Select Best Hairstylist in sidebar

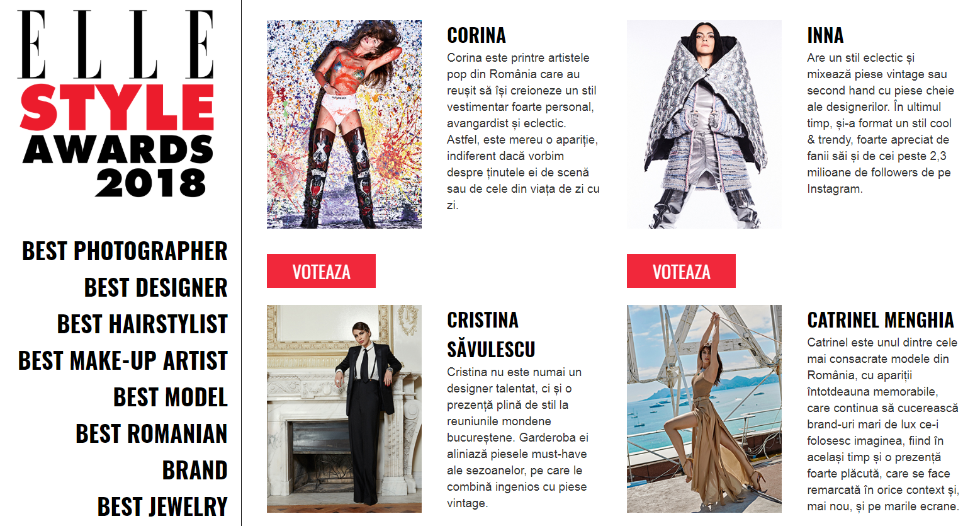[x=142, y=324]
